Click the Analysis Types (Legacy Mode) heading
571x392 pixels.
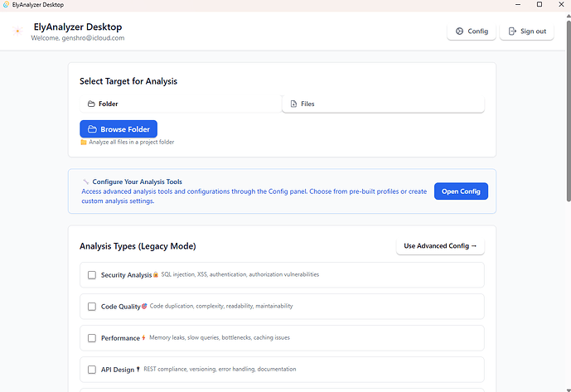tap(138, 246)
